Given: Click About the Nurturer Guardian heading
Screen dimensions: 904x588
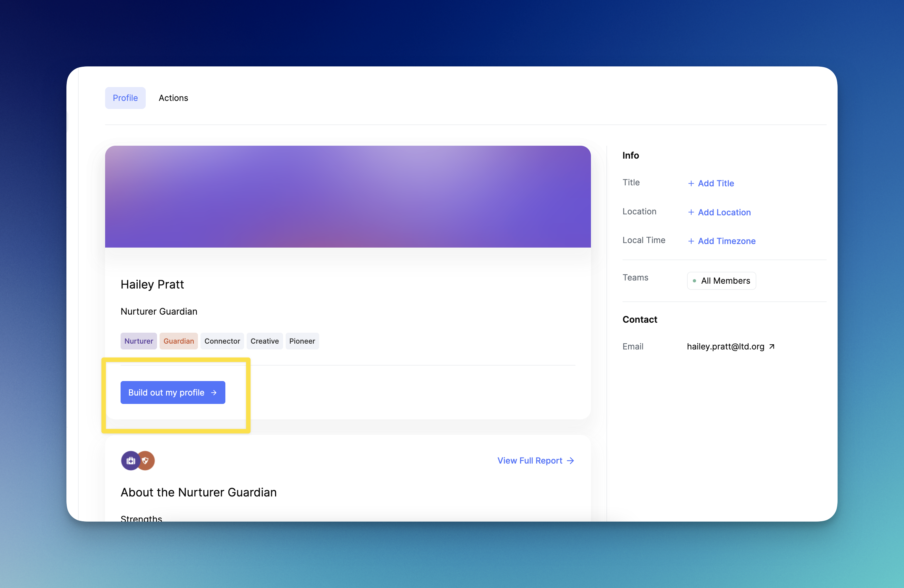Looking at the screenshot, I should (x=199, y=492).
